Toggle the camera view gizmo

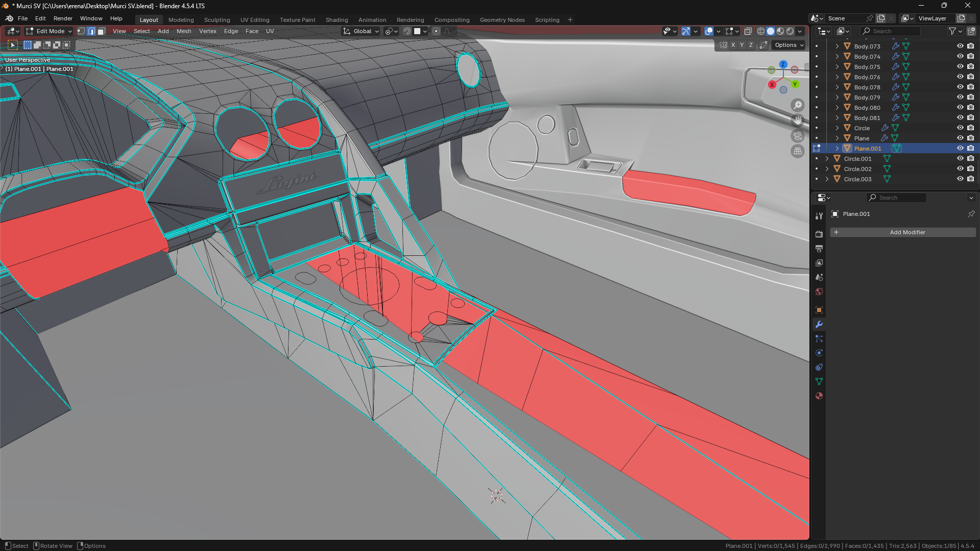coord(798,136)
